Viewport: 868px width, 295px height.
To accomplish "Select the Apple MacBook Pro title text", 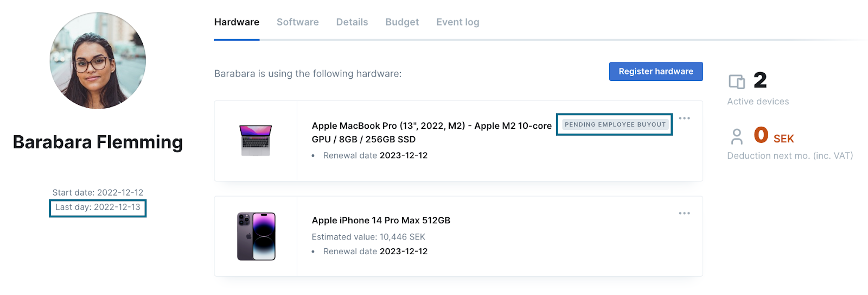I will pos(431,133).
